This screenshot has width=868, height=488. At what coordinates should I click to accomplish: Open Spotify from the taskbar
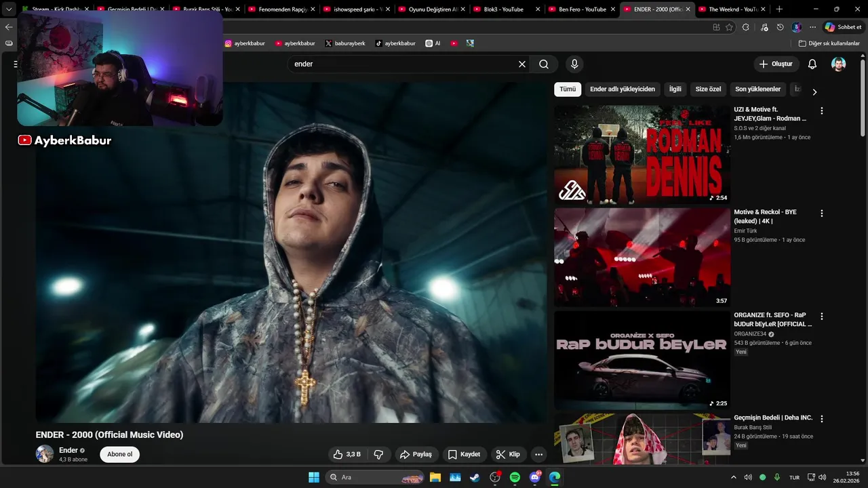click(515, 477)
